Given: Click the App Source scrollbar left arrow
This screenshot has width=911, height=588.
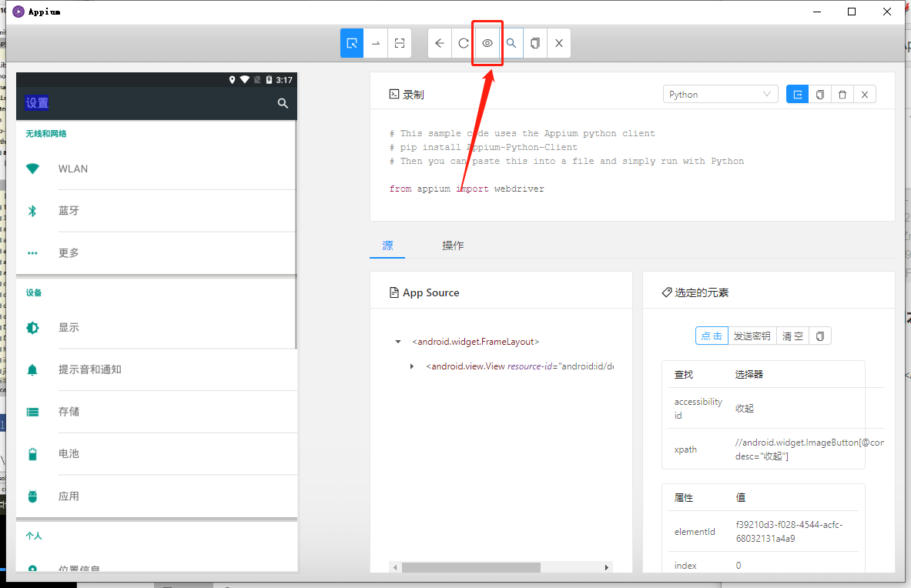Looking at the screenshot, I should coord(395,567).
